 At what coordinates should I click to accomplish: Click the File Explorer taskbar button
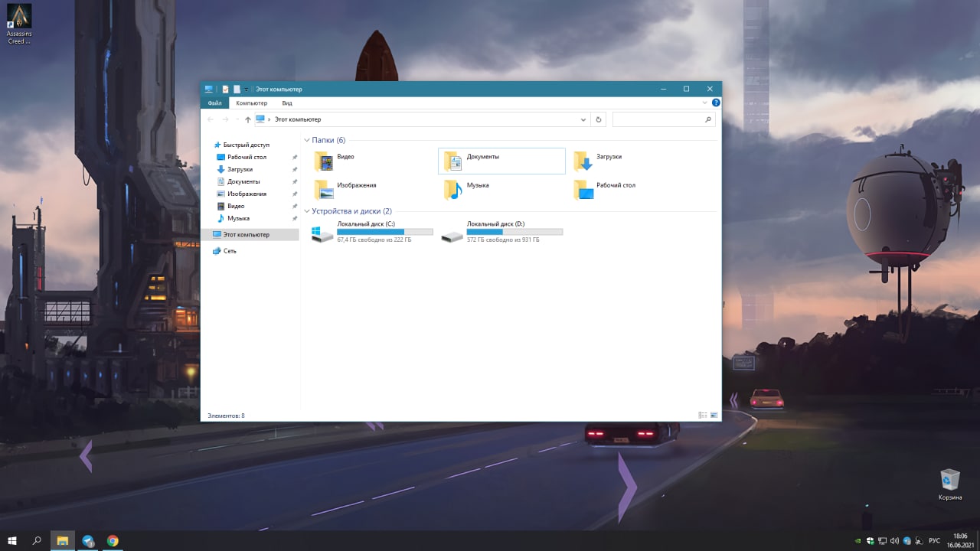point(63,540)
